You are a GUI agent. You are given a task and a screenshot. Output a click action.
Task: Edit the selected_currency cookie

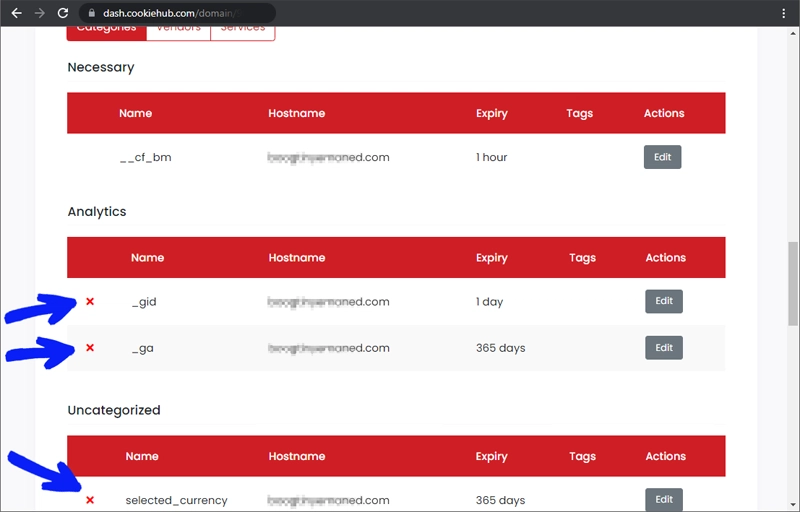pyautogui.click(x=664, y=499)
